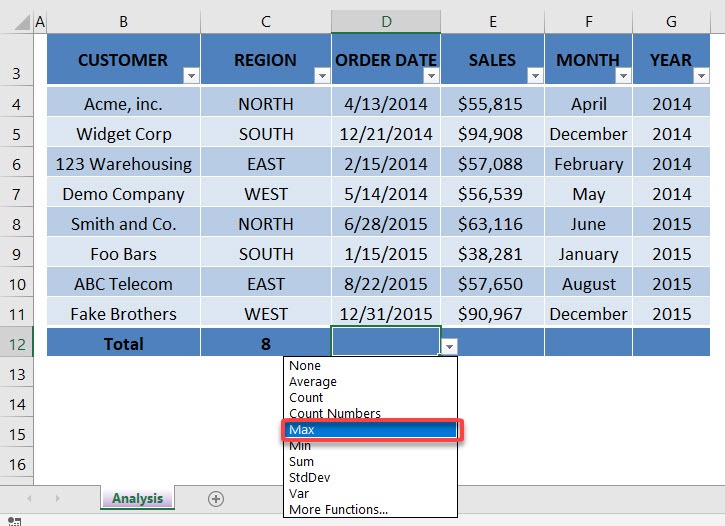Viewport: 725px width, 526px height.
Task: Select column F header
Action: [589, 22]
